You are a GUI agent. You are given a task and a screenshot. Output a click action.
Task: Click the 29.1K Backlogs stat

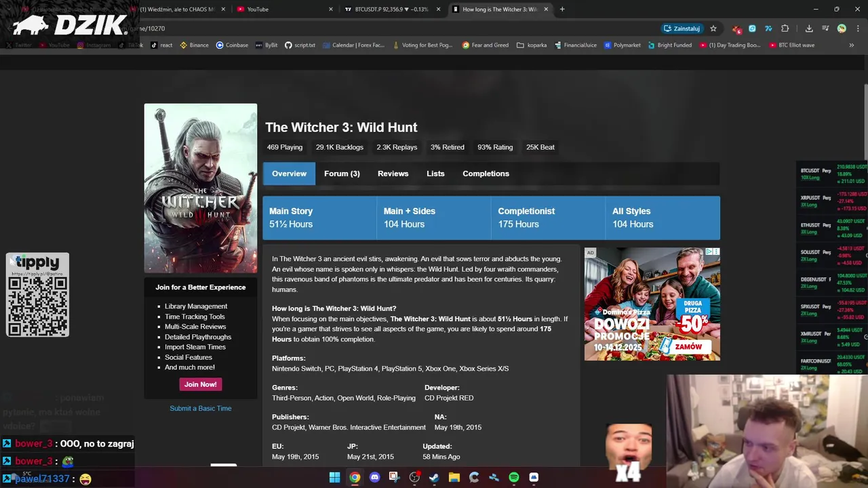(x=340, y=147)
